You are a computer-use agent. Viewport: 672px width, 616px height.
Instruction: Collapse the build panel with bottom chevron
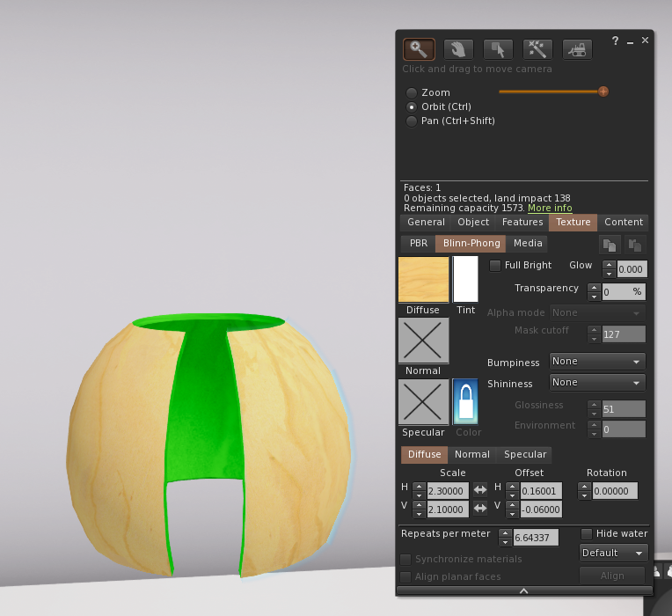coord(523,590)
